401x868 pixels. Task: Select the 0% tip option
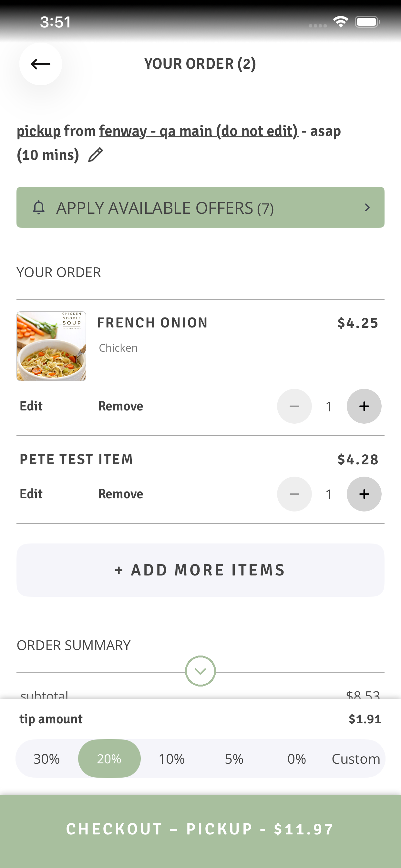click(x=296, y=759)
